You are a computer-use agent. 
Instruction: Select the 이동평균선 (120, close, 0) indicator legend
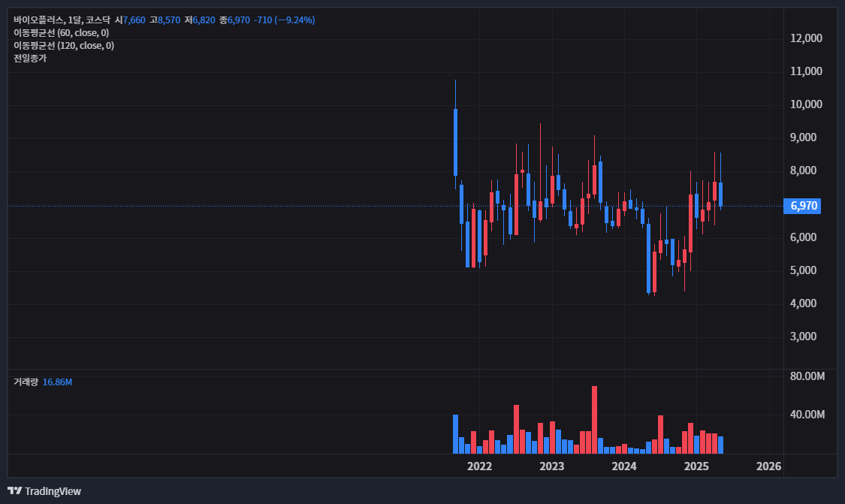coord(64,46)
